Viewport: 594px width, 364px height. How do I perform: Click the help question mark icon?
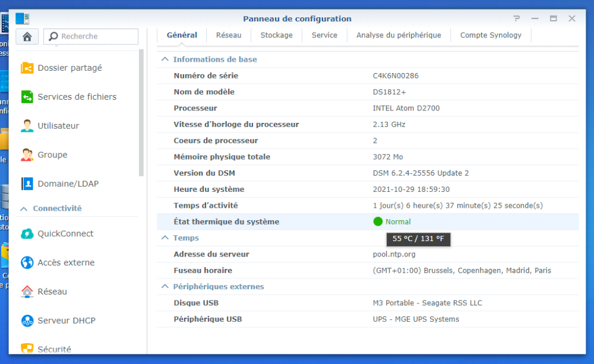516,18
